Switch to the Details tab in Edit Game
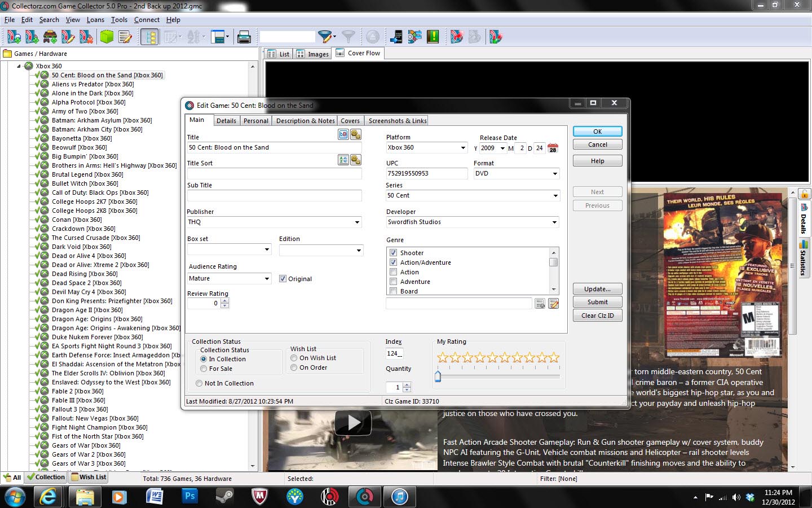The height and width of the screenshot is (508, 812). click(226, 121)
